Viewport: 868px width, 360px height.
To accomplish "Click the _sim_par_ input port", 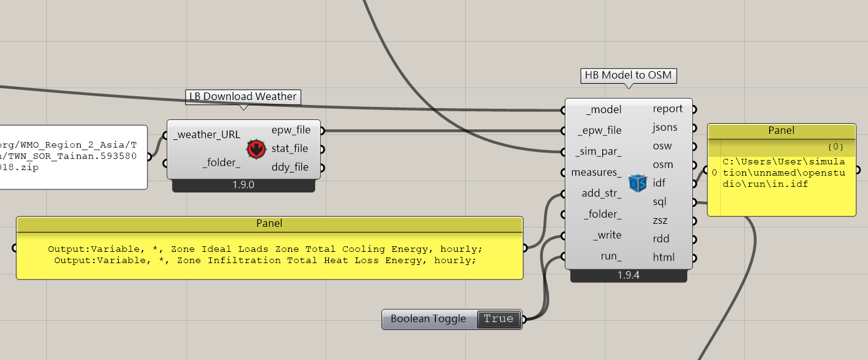I will click(x=598, y=152).
